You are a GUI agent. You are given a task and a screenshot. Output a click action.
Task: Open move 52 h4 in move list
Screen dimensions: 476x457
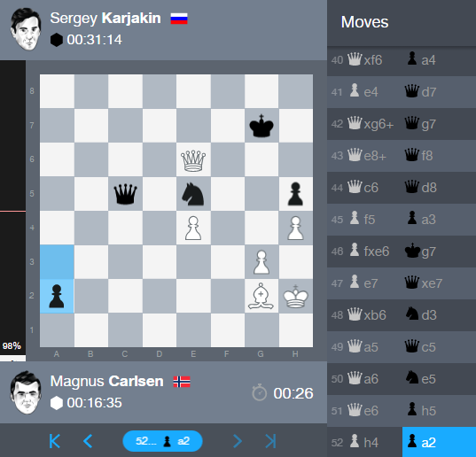click(x=364, y=442)
